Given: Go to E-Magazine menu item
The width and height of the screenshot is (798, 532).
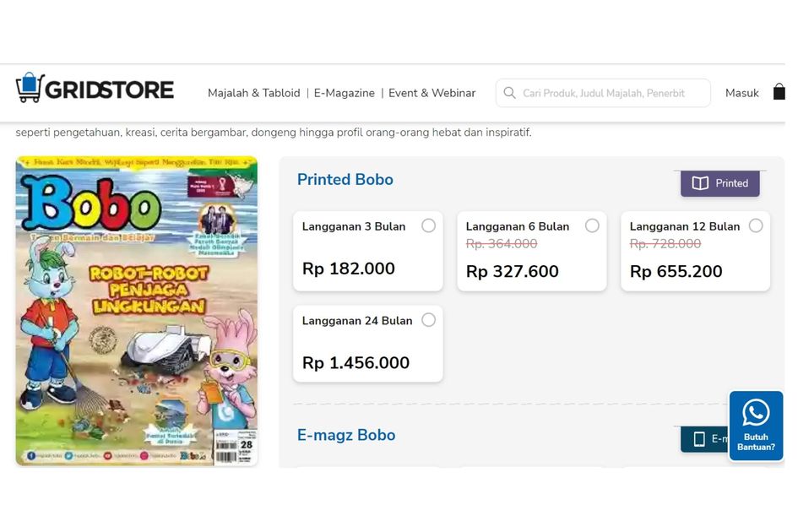Looking at the screenshot, I should tap(345, 93).
